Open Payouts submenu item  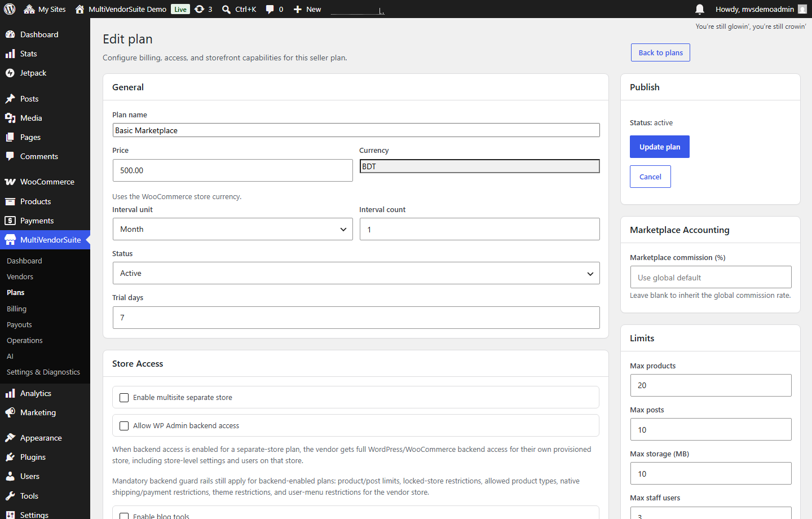[x=19, y=324]
